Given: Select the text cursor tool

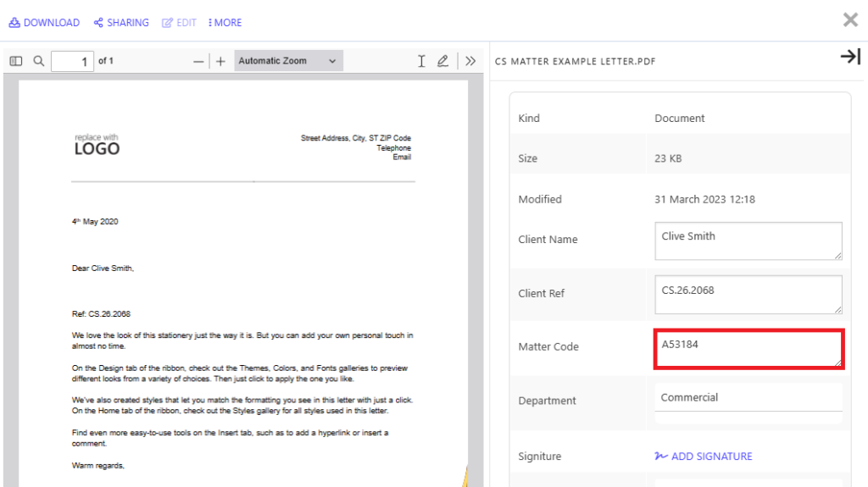Looking at the screenshot, I should pos(421,61).
